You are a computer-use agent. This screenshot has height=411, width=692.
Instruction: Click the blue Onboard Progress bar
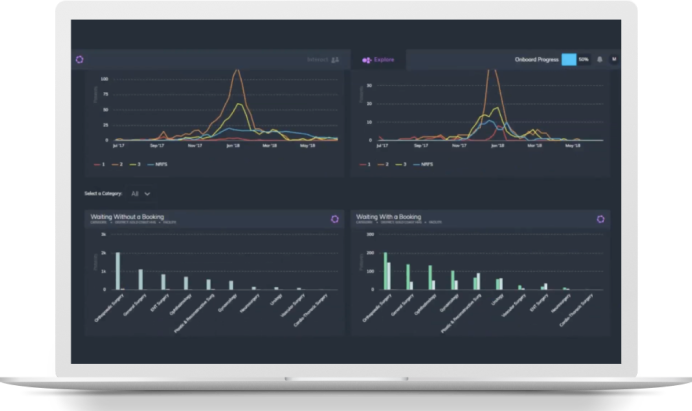(x=569, y=60)
